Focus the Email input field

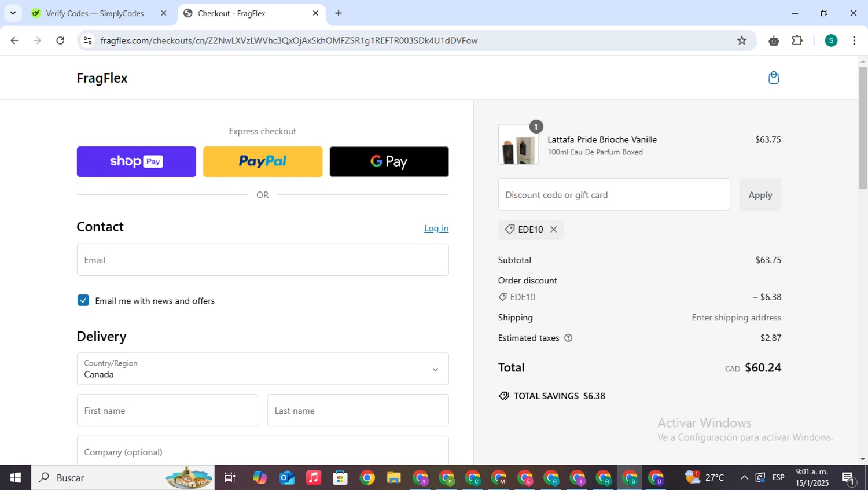(263, 260)
